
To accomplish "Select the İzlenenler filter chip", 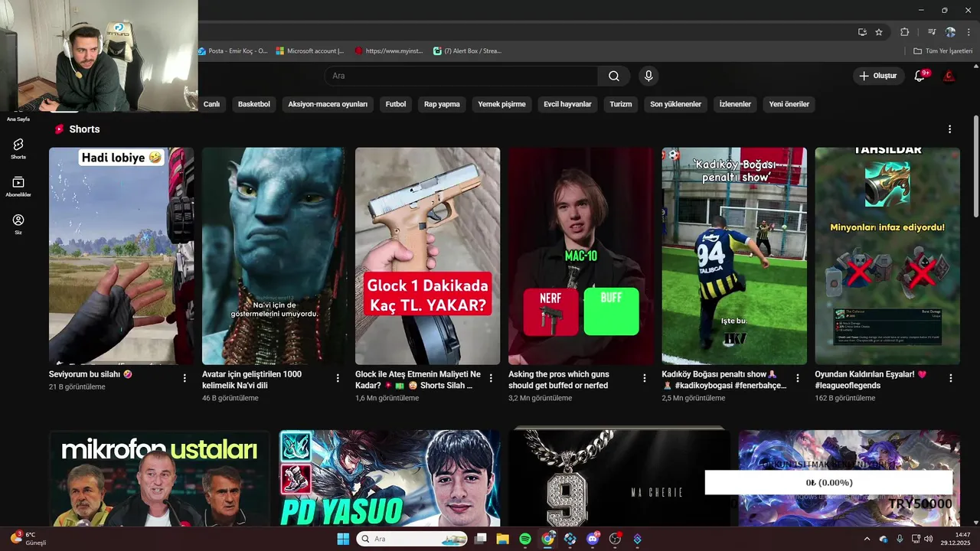I will pos(735,104).
